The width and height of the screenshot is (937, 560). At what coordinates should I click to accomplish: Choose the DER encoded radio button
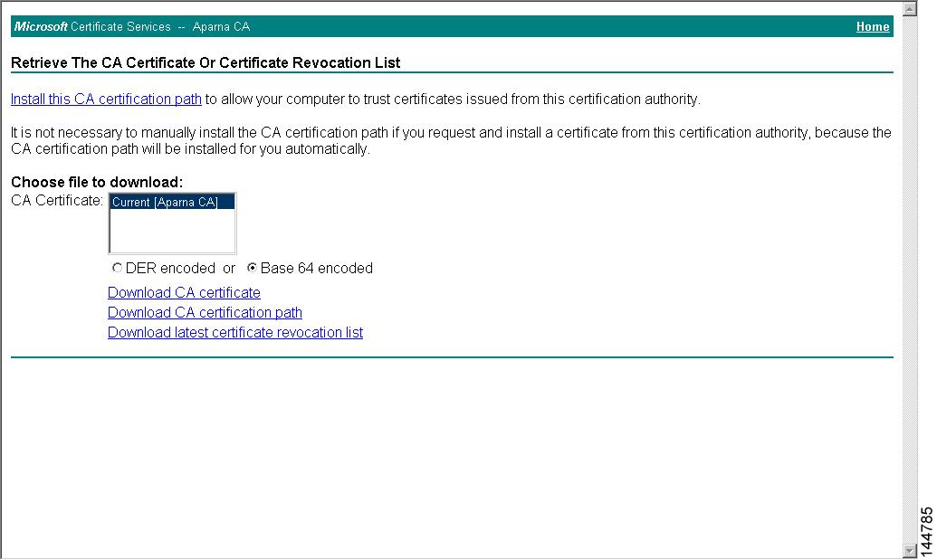point(117,268)
